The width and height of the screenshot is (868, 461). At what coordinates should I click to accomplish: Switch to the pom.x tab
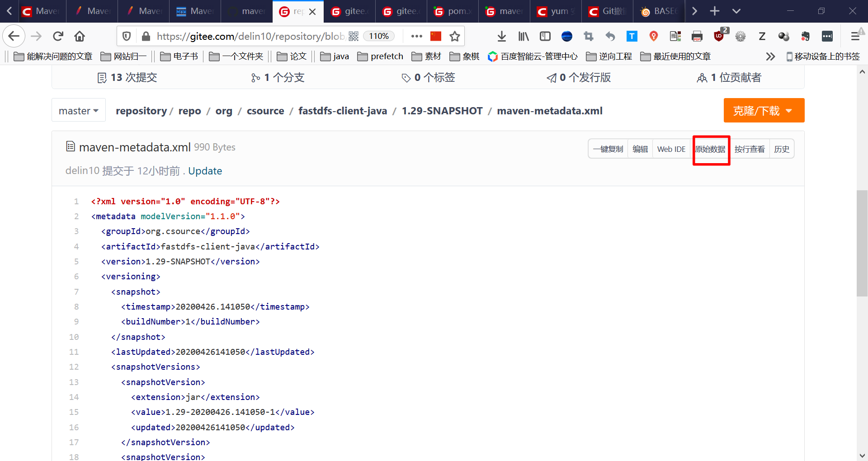click(453, 11)
